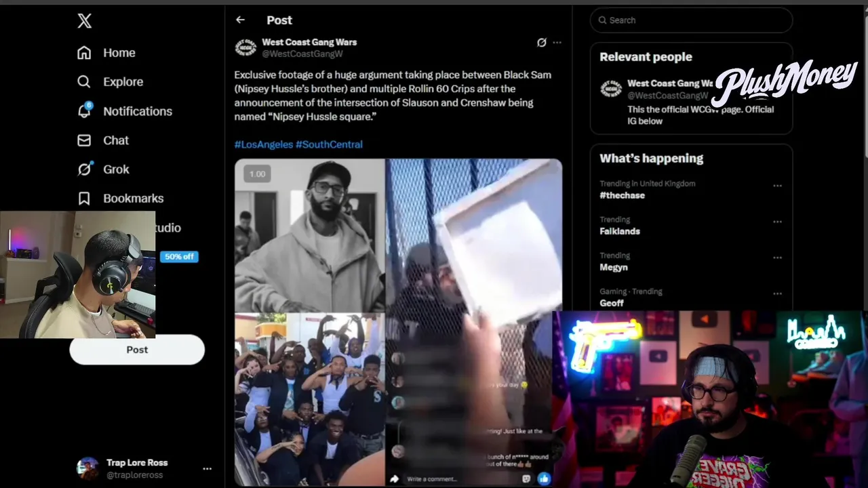
Task: Open the Home icon in sidebar
Action: pyautogui.click(x=84, y=53)
